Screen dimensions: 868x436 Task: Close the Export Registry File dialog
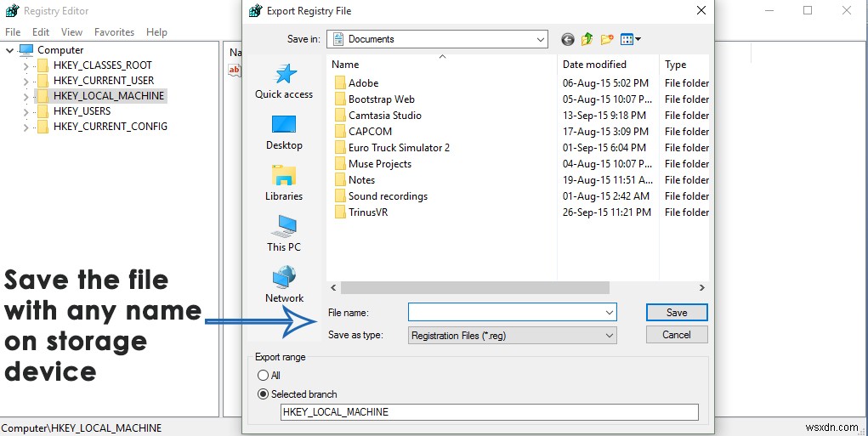pyautogui.click(x=701, y=10)
